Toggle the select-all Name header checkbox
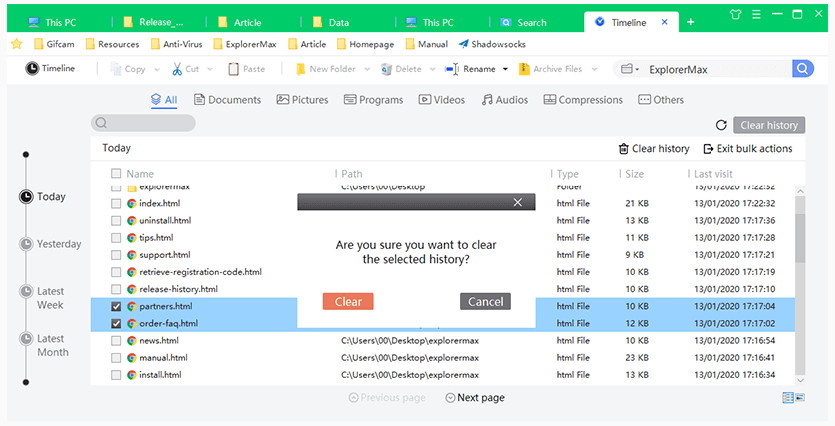Viewport: 835px width, 426px height. click(116, 174)
